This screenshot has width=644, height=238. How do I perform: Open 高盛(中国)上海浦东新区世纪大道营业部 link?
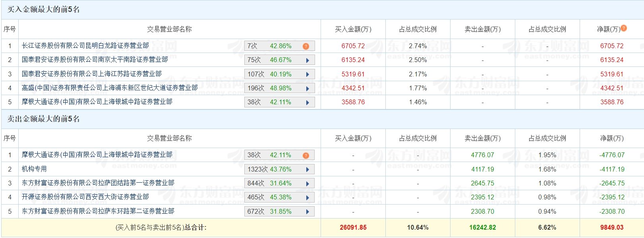pos(110,88)
